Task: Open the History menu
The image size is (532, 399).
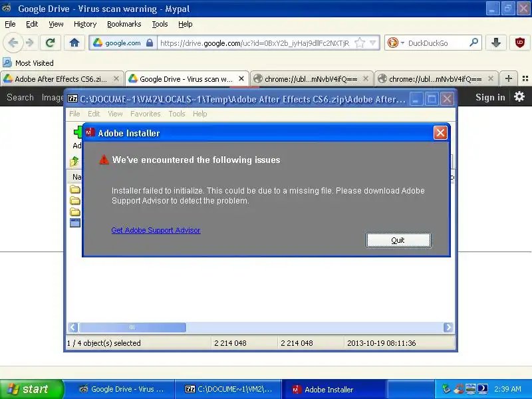Action: coord(85,24)
